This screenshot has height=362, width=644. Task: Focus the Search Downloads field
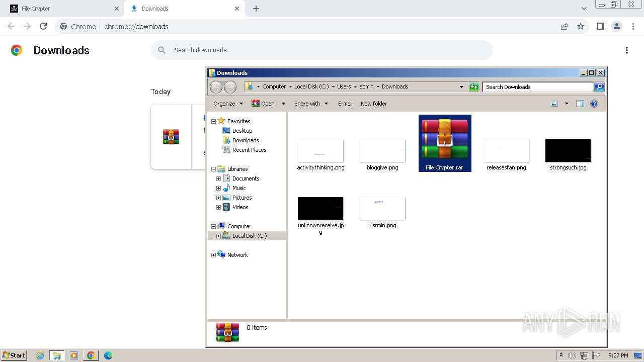coord(538,87)
